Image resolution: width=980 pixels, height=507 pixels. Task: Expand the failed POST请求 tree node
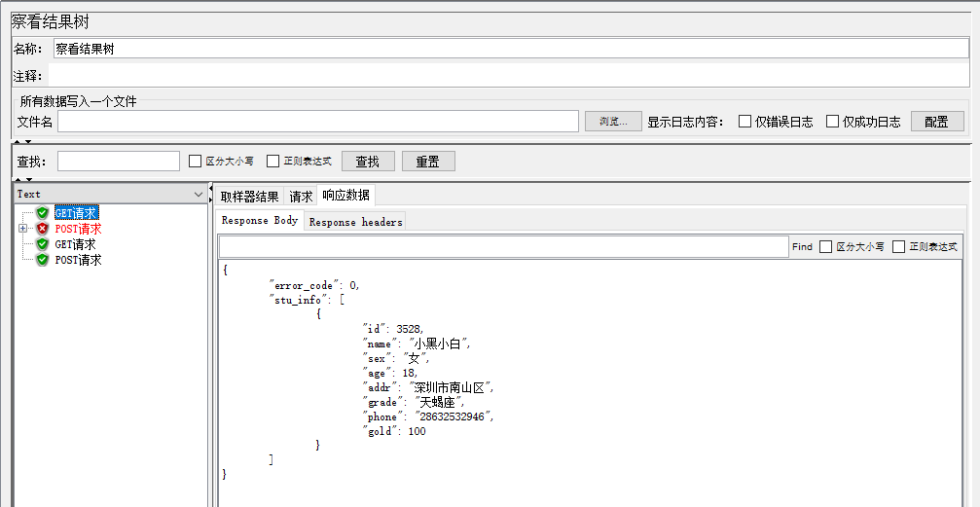click(22, 229)
